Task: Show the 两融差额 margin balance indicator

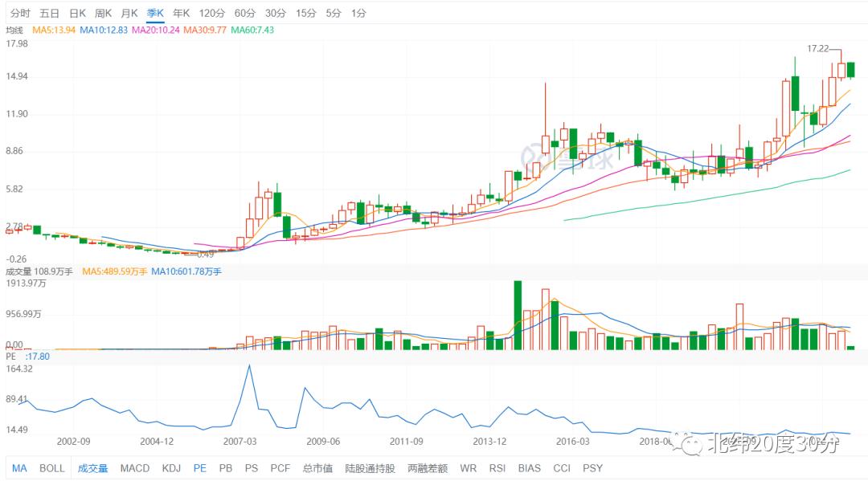Action: 428,468
